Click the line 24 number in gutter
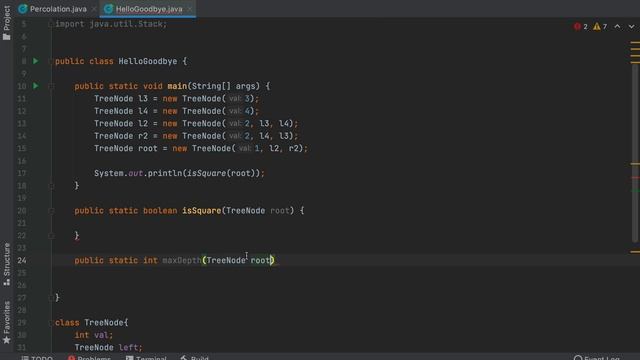Viewport: 640px width, 360px height. 22,260
